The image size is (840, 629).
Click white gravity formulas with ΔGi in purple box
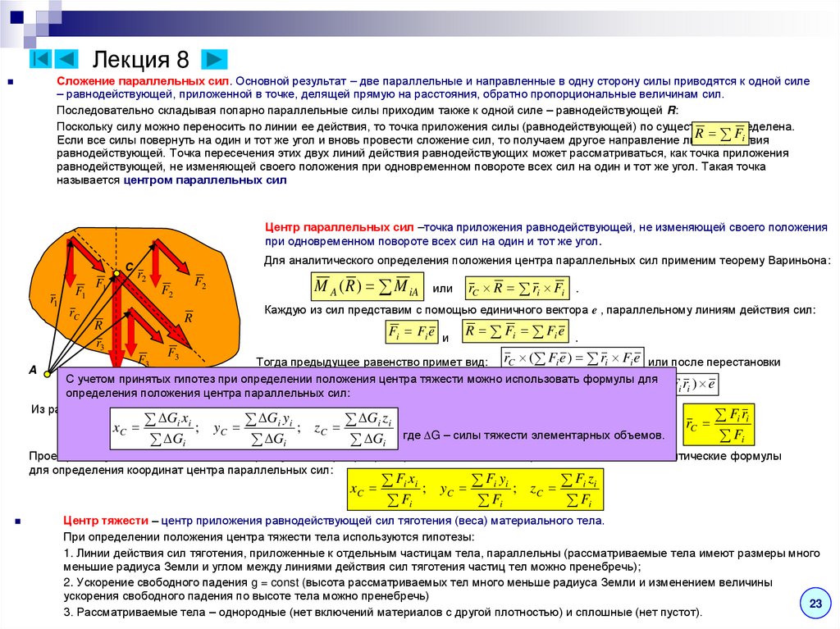pyautogui.click(x=254, y=429)
